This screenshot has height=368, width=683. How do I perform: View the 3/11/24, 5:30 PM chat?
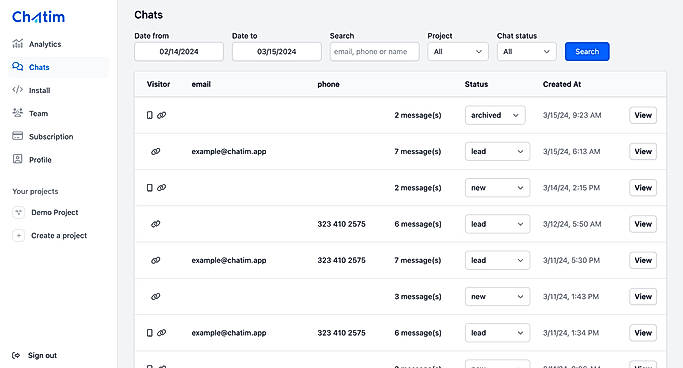click(643, 260)
